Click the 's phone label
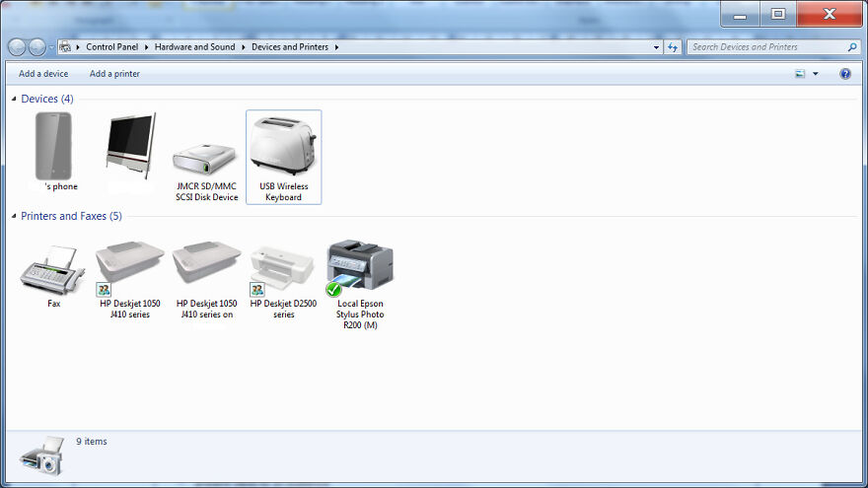Image resolution: width=868 pixels, height=488 pixels. click(x=61, y=186)
